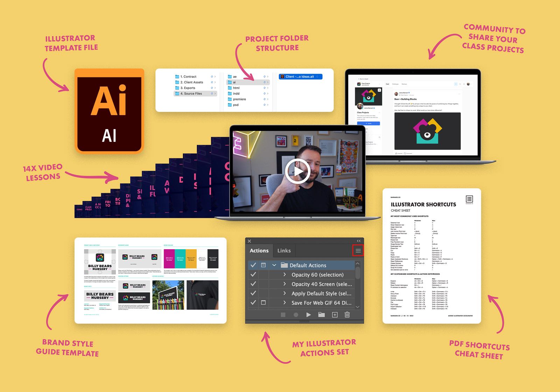Select the Apply Default Style action name
Image resolution: width=560 pixels, height=392 pixels.
pos(321,294)
